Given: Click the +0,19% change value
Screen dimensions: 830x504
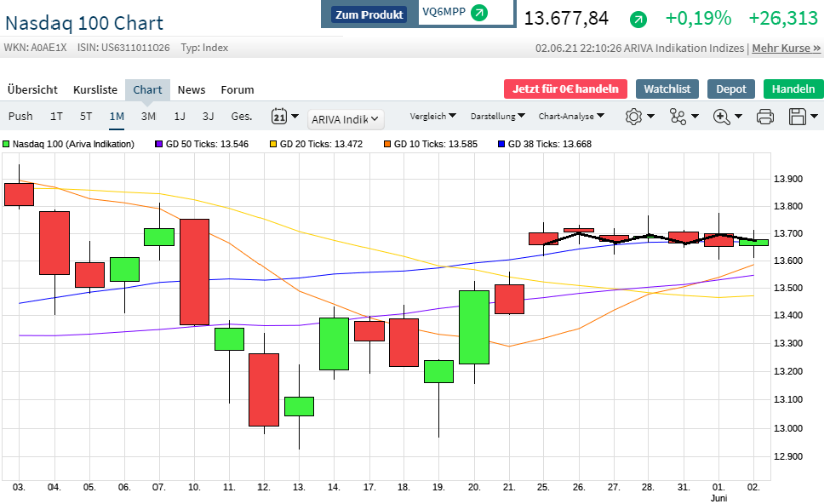Looking at the screenshot, I should pos(698,19).
